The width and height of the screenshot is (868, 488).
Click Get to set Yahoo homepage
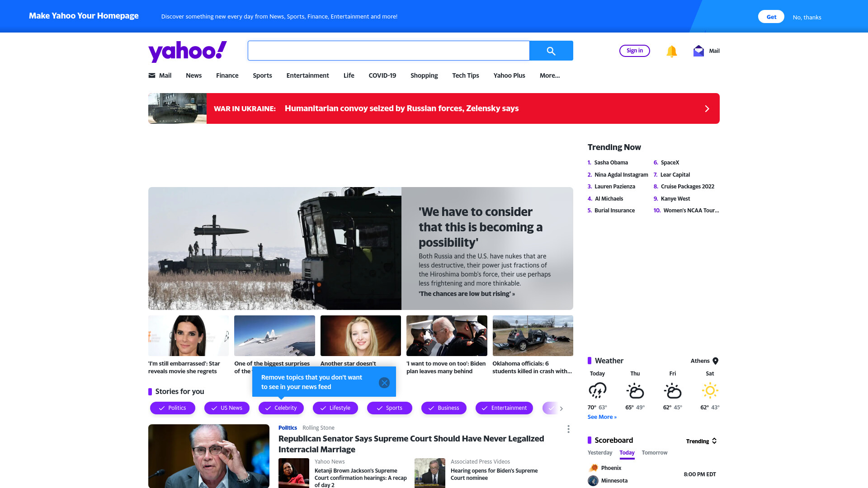click(771, 17)
